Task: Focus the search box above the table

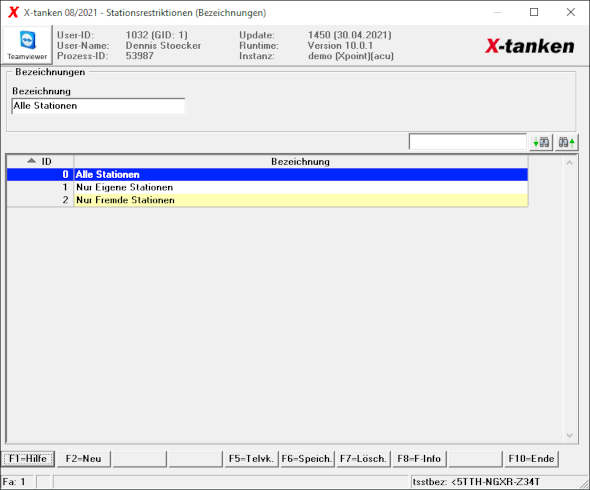Action: (468, 142)
